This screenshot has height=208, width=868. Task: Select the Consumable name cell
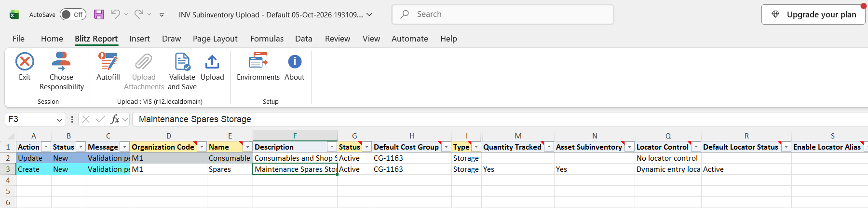230,158
